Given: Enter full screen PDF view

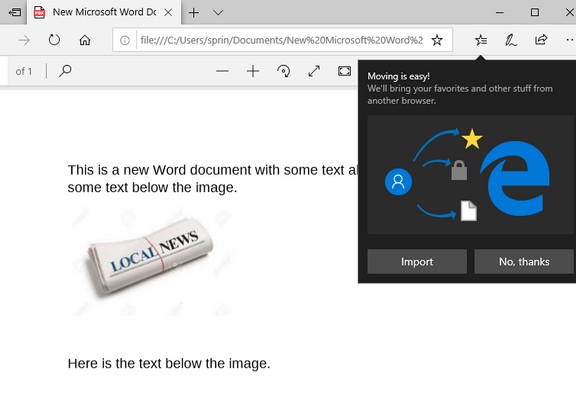Looking at the screenshot, I should 314,71.
